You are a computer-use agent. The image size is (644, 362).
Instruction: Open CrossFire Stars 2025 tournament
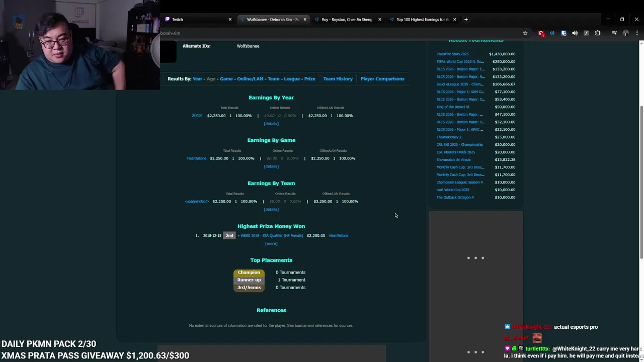[x=452, y=54]
